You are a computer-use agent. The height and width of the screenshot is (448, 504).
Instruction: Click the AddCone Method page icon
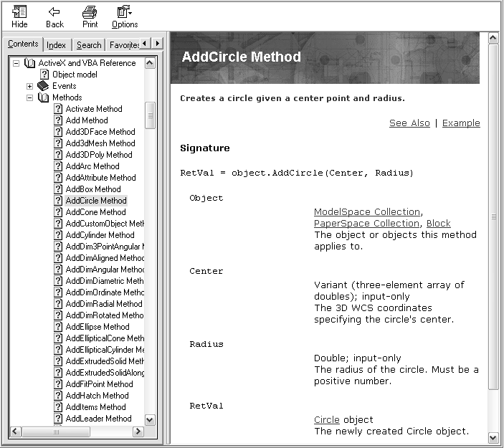tap(58, 212)
